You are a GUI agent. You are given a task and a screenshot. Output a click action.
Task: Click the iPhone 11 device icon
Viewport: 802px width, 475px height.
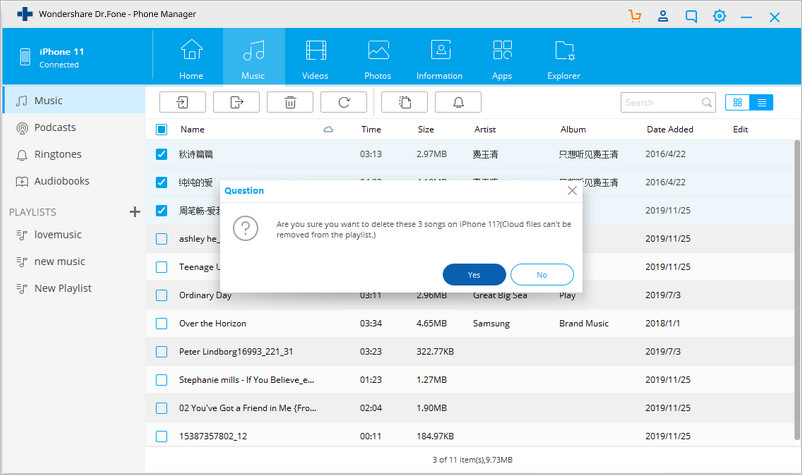(x=25, y=57)
